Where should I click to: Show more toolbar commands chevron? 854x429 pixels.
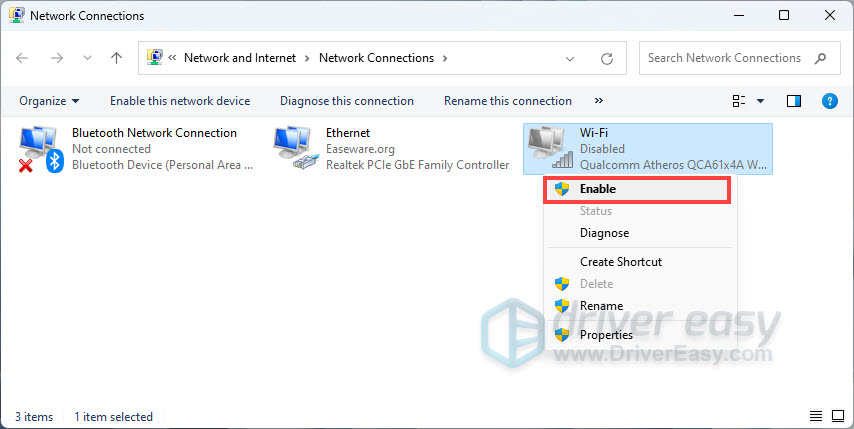[599, 101]
